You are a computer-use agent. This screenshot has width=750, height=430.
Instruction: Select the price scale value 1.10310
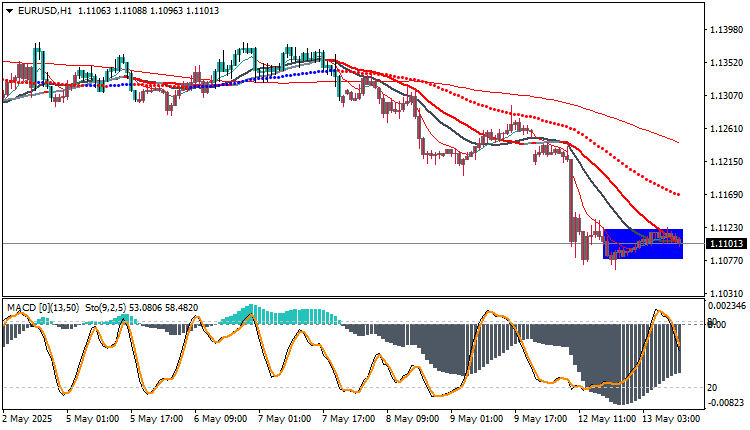(726, 293)
